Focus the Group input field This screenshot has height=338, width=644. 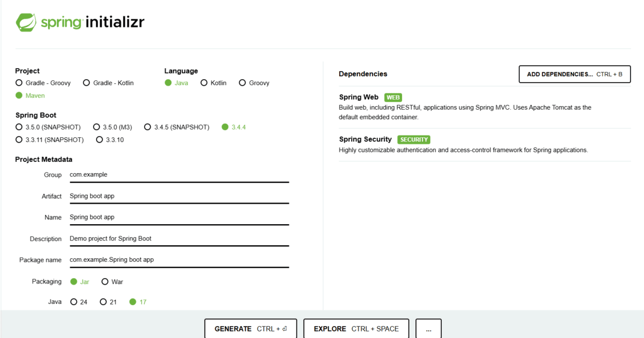[x=179, y=175]
